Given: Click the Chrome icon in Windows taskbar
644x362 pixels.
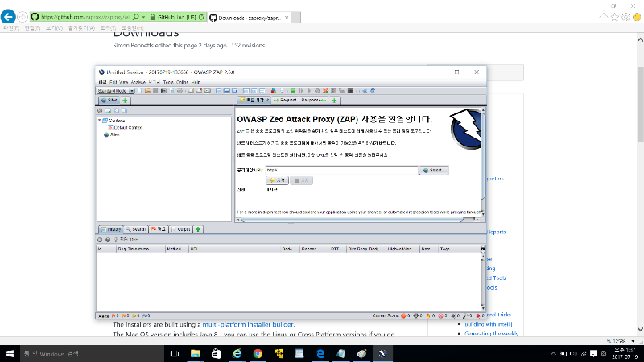Looking at the screenshot, I should [x=258, y=353].
